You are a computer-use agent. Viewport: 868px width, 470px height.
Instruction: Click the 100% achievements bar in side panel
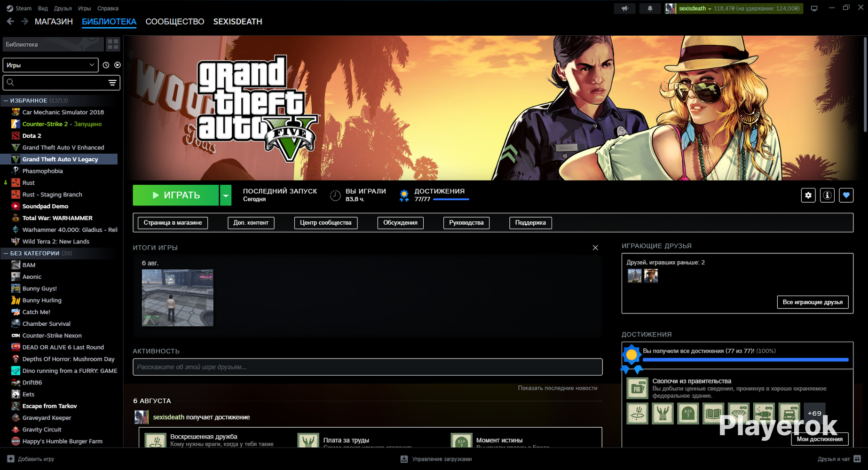coord(746,360)
